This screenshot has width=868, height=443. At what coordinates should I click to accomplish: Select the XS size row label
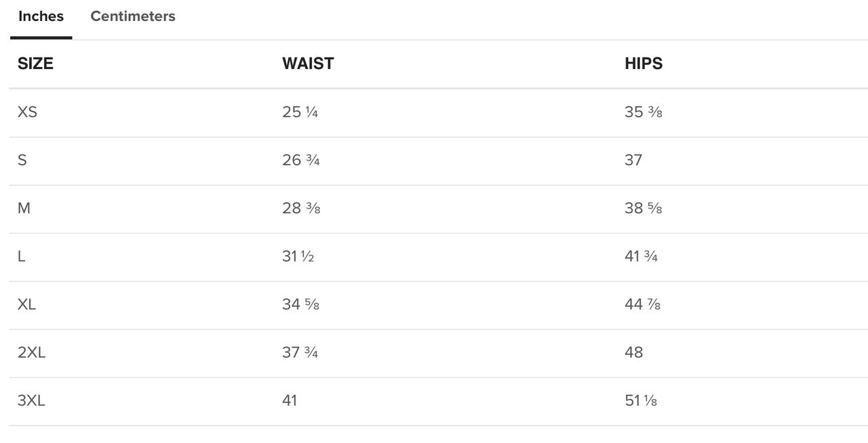[27, 112]
